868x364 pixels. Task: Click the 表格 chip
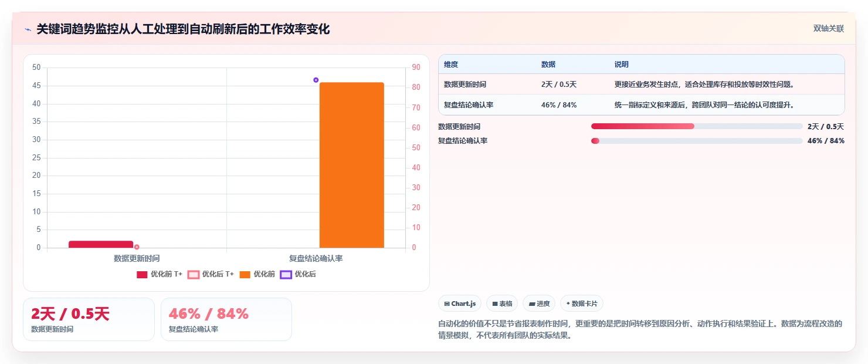coord(502,304)
